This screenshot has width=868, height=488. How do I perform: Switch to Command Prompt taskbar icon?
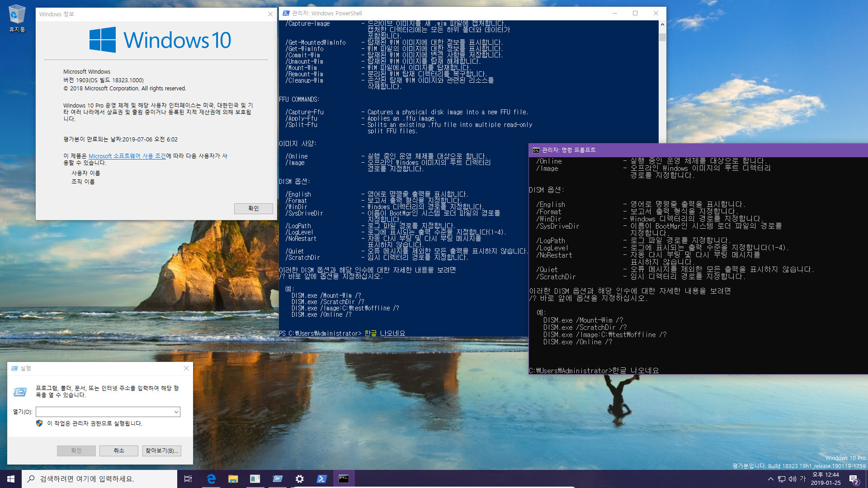344,479
